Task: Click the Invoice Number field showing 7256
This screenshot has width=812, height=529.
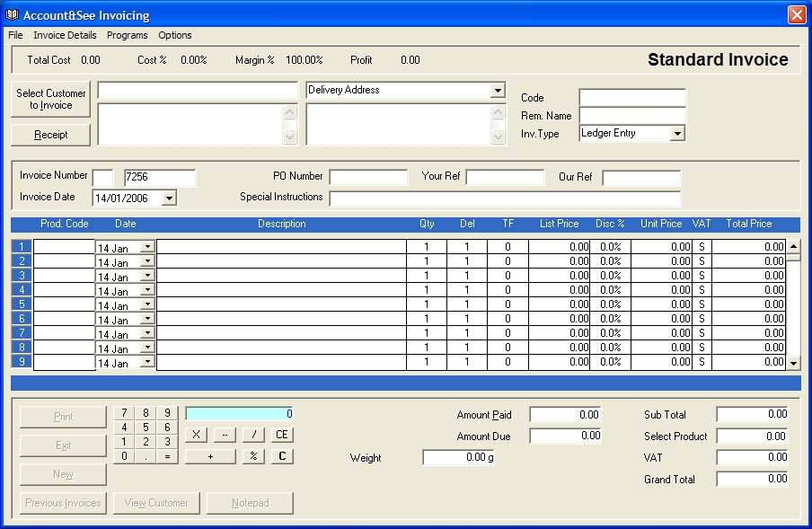Action: 160,178
